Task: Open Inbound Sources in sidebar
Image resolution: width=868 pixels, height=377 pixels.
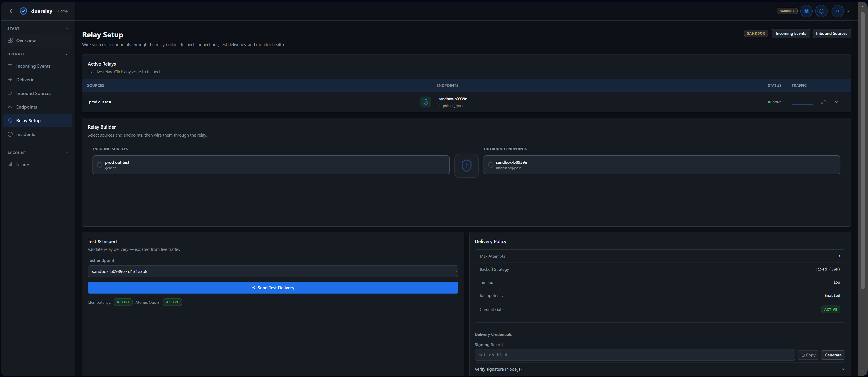Action: (x=38, y=93)
